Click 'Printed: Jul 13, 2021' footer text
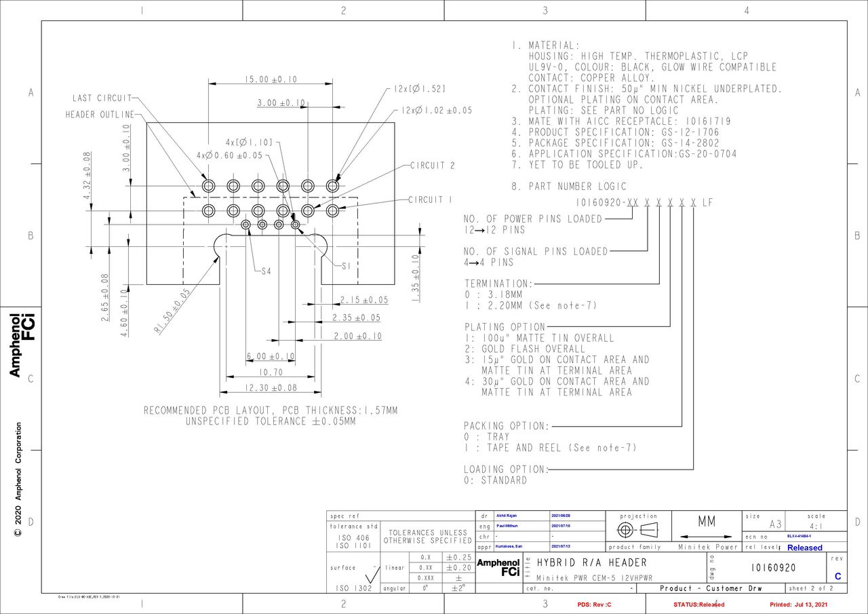This screenshot has width=868, height=614. point(799,605)
